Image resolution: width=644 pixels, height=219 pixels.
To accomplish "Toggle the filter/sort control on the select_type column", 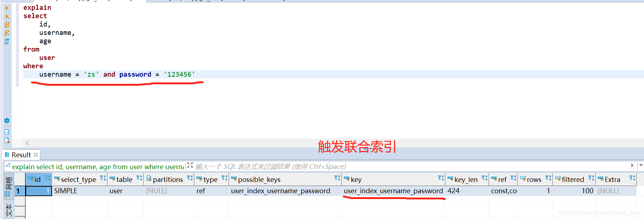I will 103,178.
